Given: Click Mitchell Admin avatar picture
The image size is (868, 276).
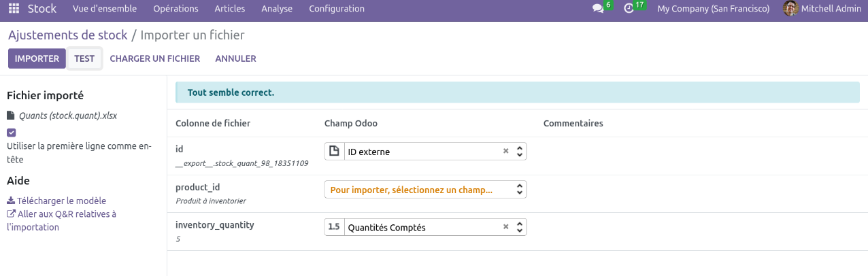Looking at the screenshot, I should (790, 9).
